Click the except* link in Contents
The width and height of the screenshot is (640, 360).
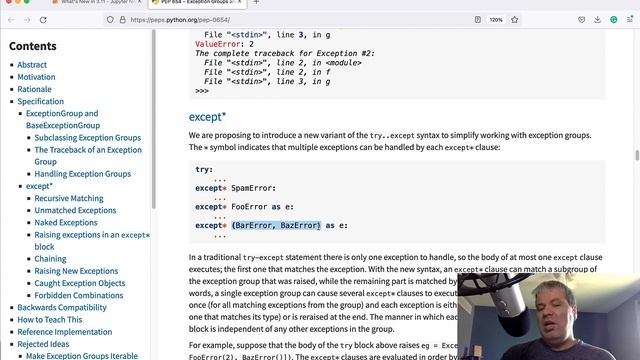click(39, 186)
